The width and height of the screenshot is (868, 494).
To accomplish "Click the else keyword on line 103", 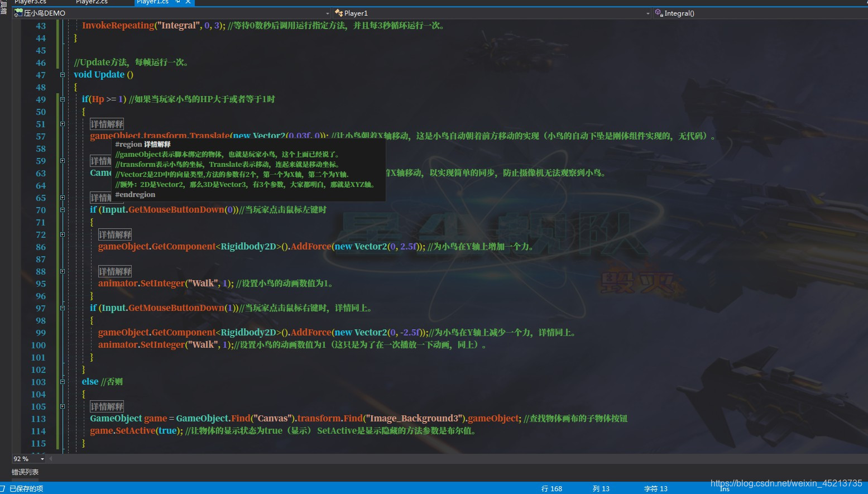I will pos(90,382).
